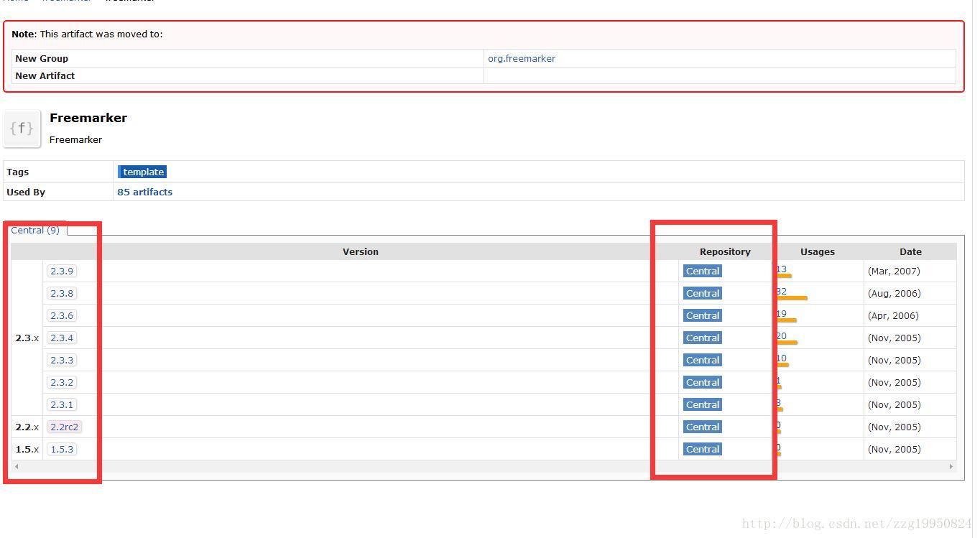Click the 2.2.x version group label
This screenshot has width=980, height=538.
[x=27, y=427]
